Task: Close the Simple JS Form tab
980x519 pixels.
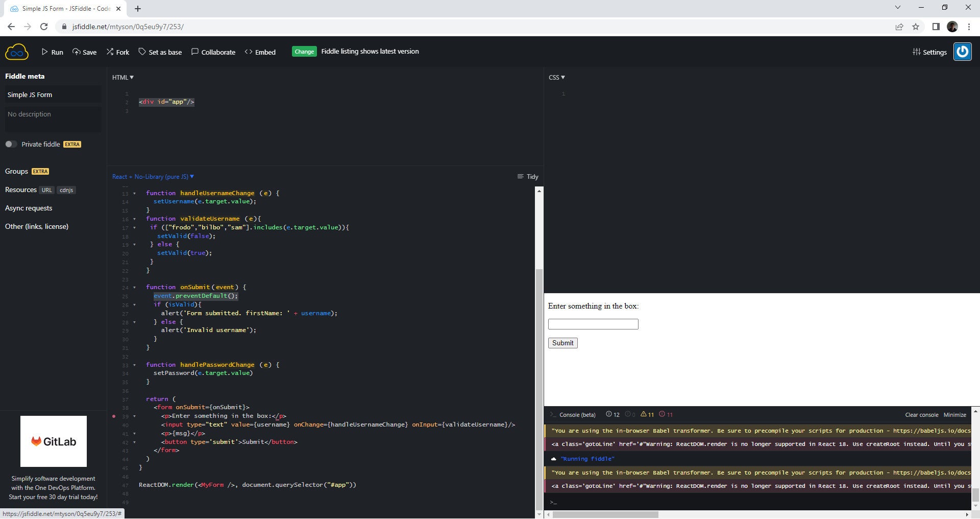Action: coord(118,9)
